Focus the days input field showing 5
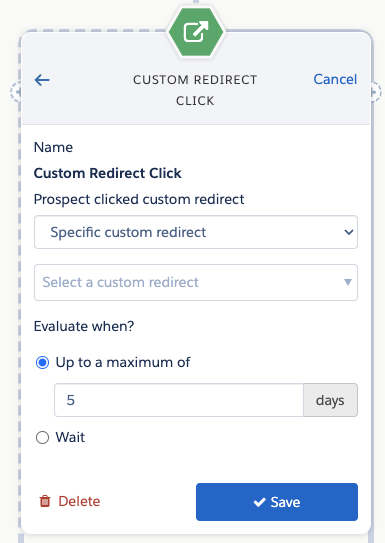Image resolution: width=385 pixels, height=543 pixels. coord(179,400)
